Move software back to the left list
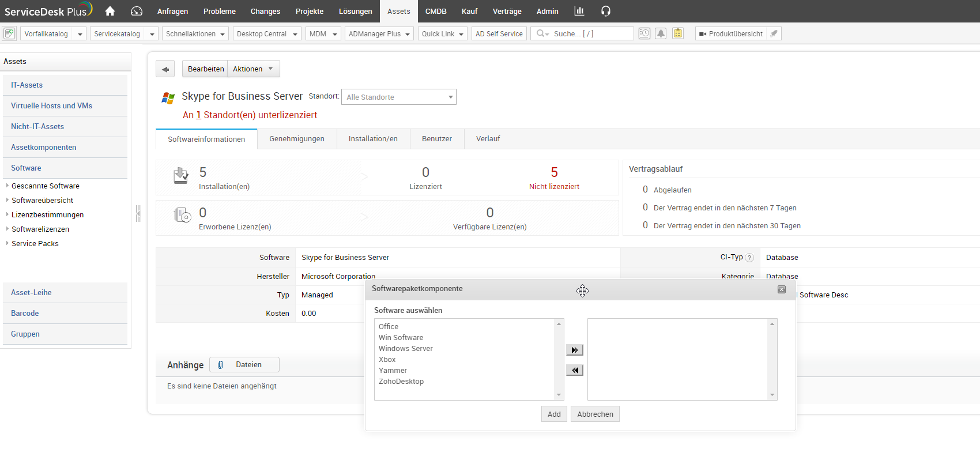This screenshot has width=980, height=464. [575, 370]
